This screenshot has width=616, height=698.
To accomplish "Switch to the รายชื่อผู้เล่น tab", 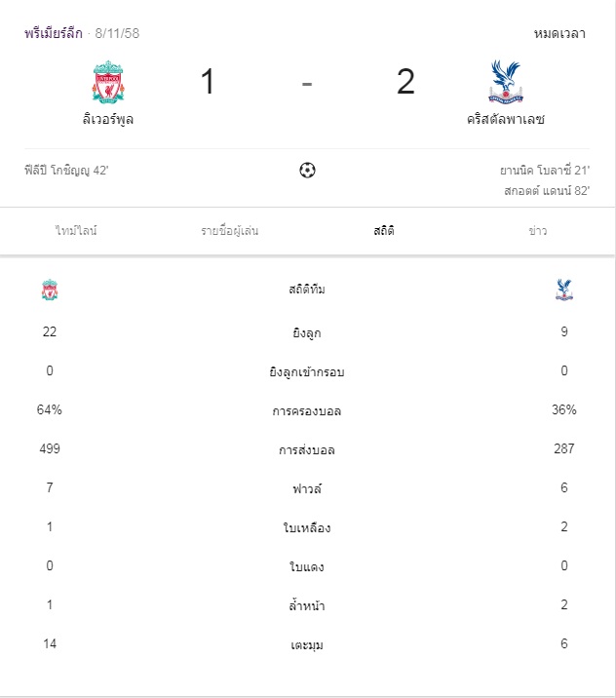I will point(230,231).
